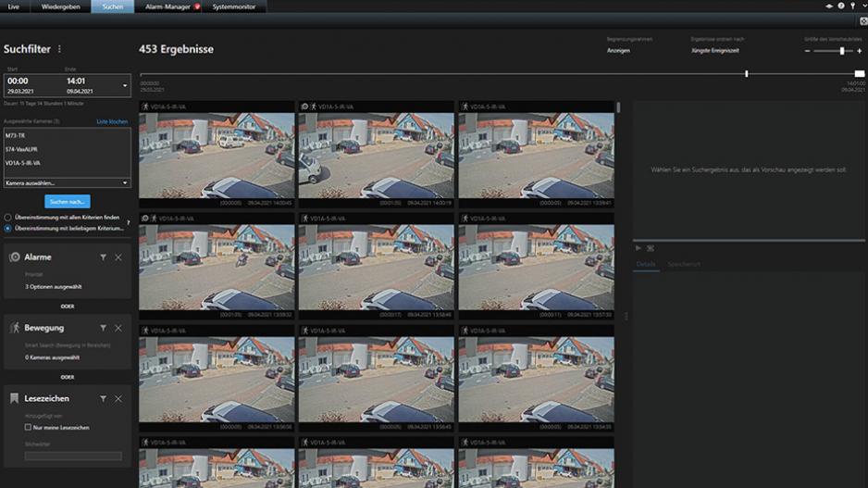Select 'Übereinstimmung mit allen Kriterien finden' radio
The image size is (868, 488).
pyautogui.click(x=7, y=218)
